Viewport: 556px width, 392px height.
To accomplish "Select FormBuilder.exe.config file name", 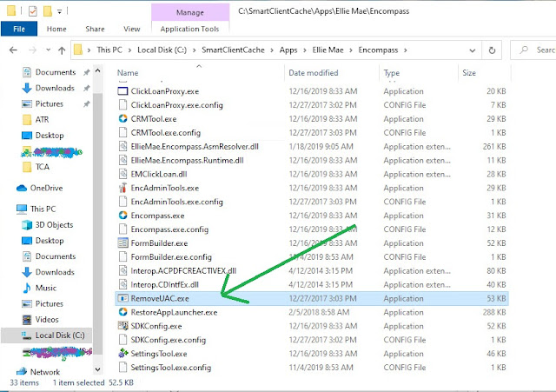I will pyautogui.click(x=171, y=256).
